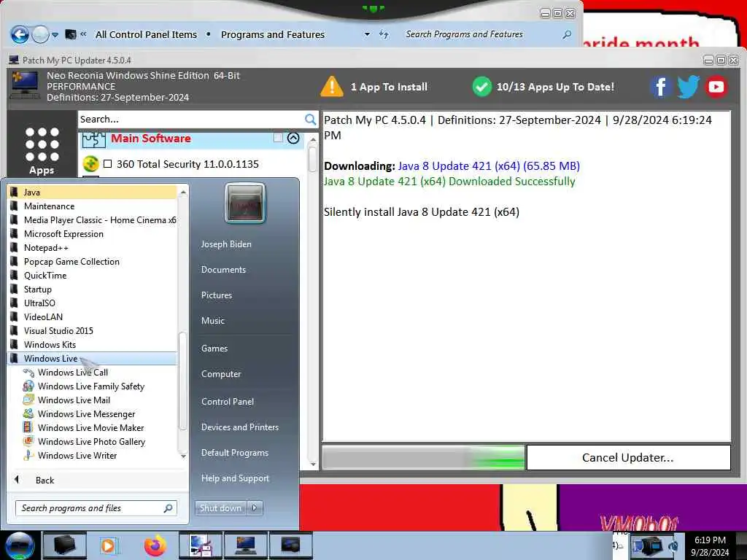Click the search magnifier in Patch My PC

[x=310, y=120]
